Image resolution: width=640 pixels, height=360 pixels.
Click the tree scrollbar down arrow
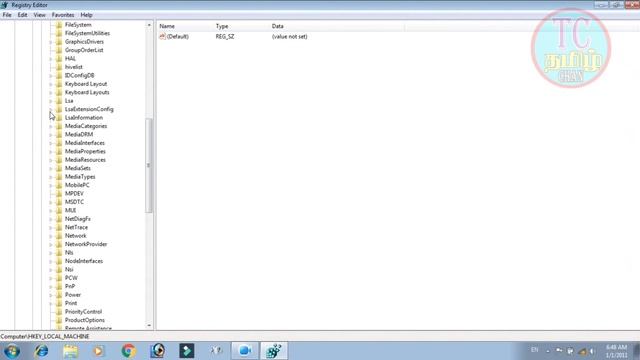[x=149, y=325]
